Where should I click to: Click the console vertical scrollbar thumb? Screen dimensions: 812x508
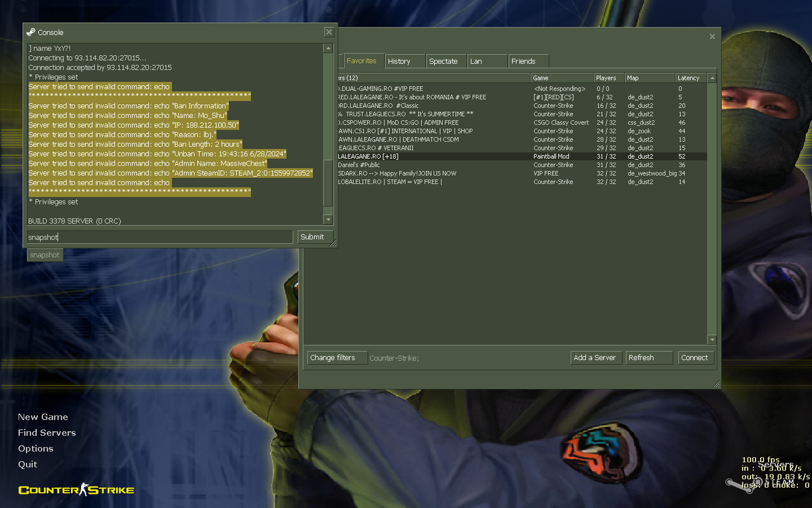tap(328, 182)
